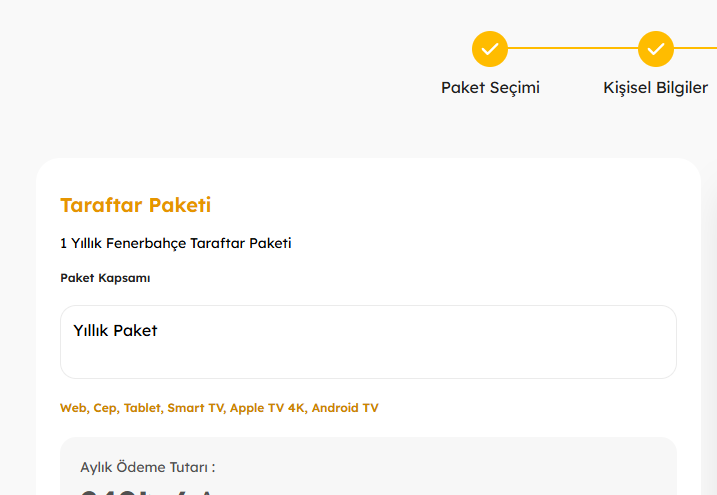Click the Paket Seçimi step checkmark icon
The width and height of the screenshot is (717, 495).
tap(490, 49)
